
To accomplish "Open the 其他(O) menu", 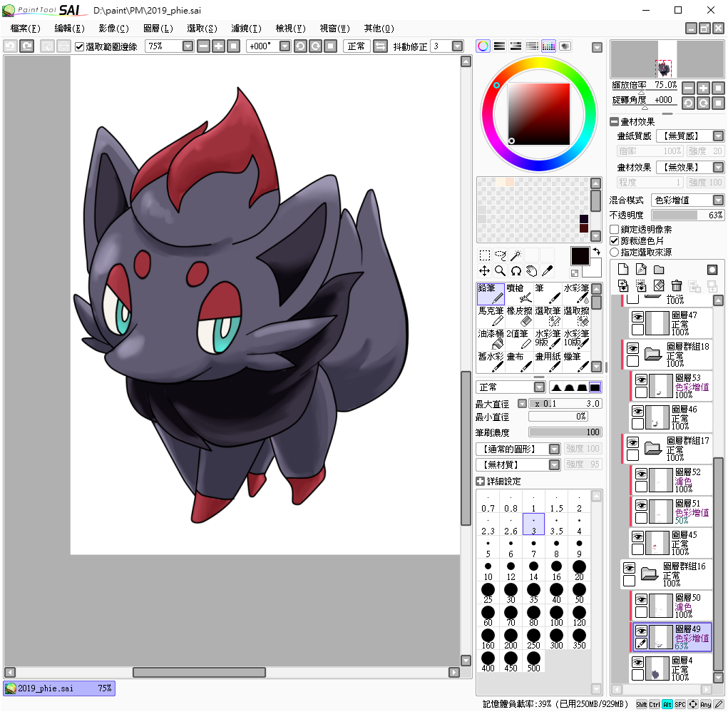I will point(379,29).
